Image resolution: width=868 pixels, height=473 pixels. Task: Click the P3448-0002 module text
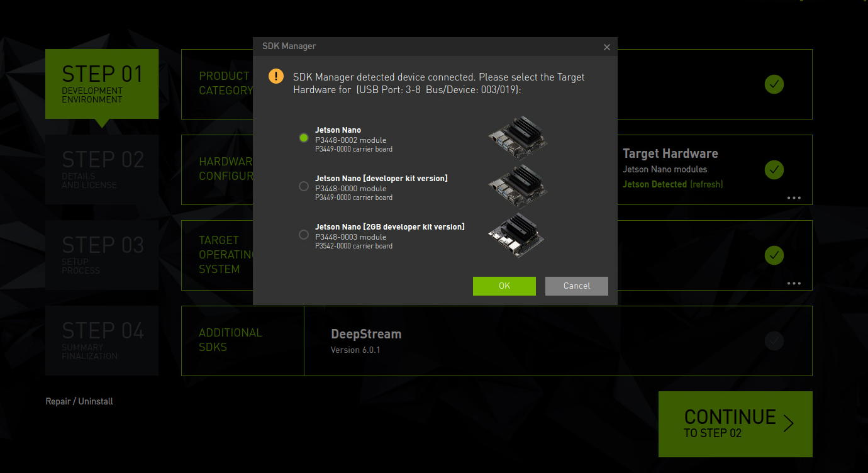click(350, 140)
